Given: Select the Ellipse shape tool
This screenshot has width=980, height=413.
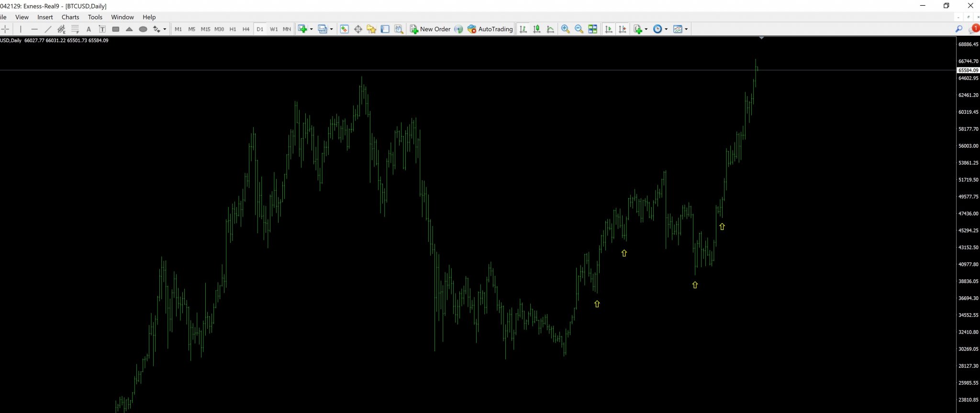Looking at the screenshot, I should [143, 29].
